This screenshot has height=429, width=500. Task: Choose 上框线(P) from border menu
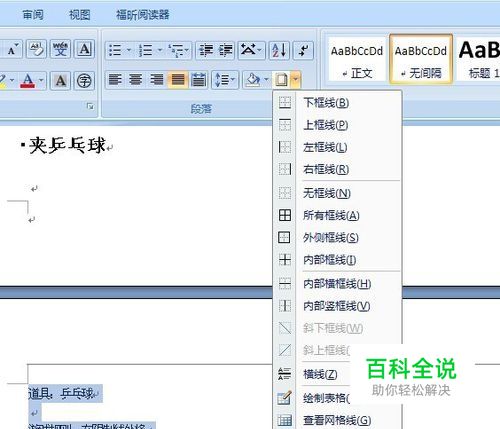[337, 125]
